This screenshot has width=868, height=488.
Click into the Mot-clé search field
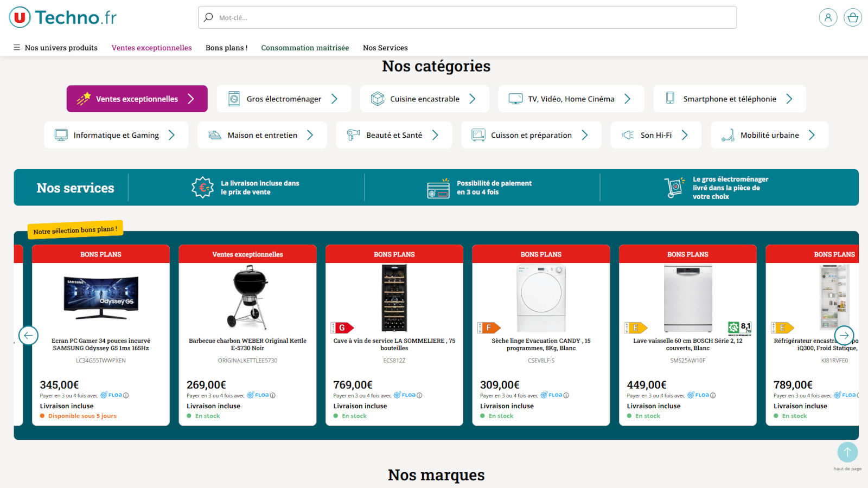467,17
